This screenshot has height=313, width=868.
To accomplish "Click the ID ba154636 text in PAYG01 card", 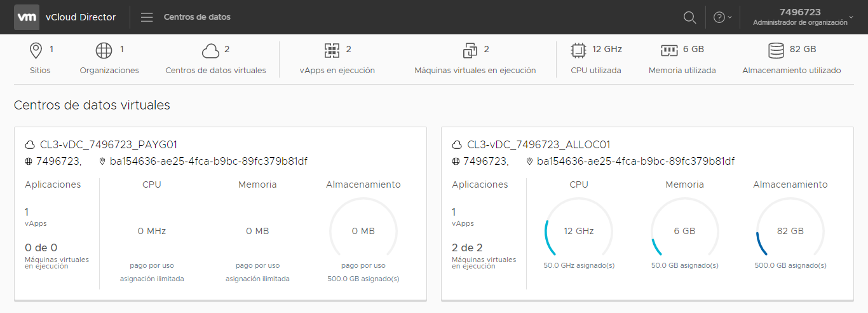I will [208, 162].
